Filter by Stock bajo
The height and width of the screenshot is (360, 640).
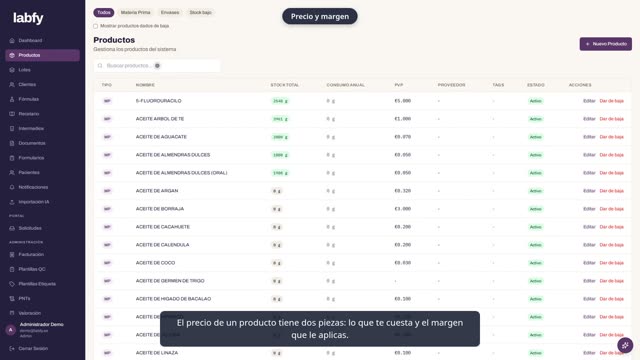200,13
